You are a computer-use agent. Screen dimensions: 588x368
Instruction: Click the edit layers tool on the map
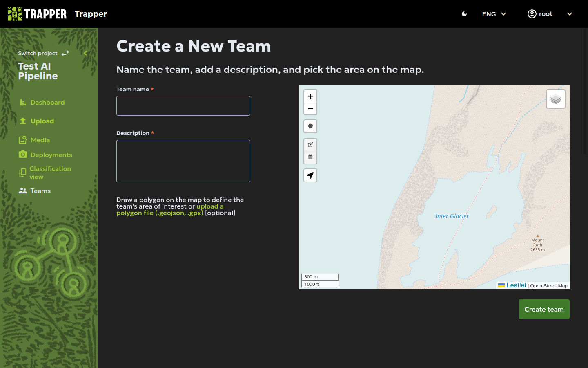pos(310,145)
